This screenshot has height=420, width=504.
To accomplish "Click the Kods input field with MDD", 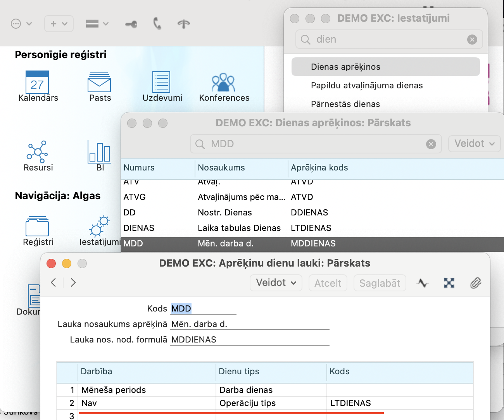I will [203, 308].
